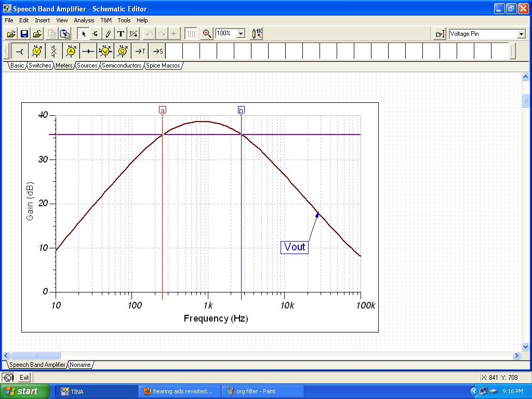This screenshot has height=399, width=532.
Task: Click the undo arrow icon
Action: click(x=149, y=34)
